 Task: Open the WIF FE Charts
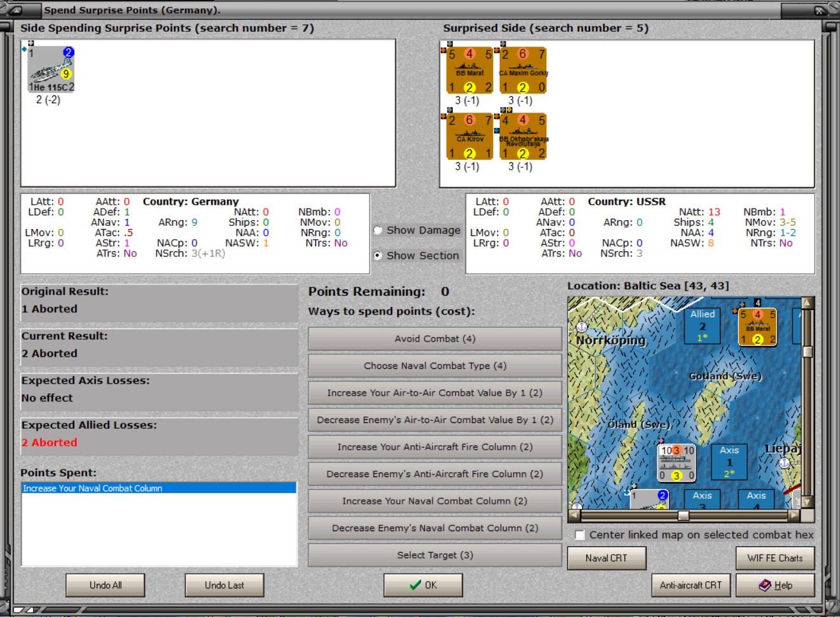point(775,558)
